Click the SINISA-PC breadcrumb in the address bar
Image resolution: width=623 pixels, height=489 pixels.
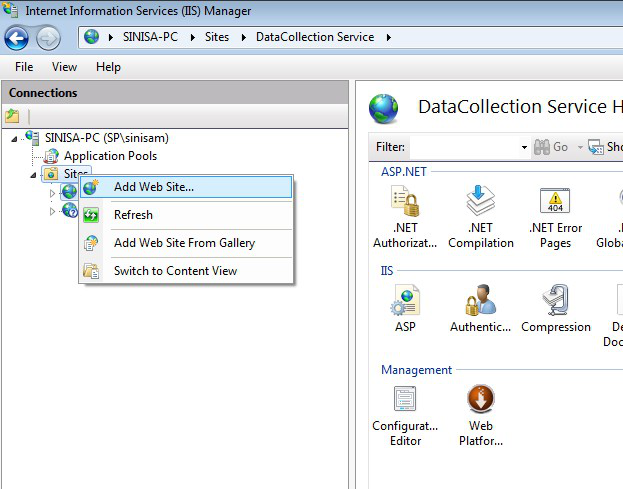150,37
